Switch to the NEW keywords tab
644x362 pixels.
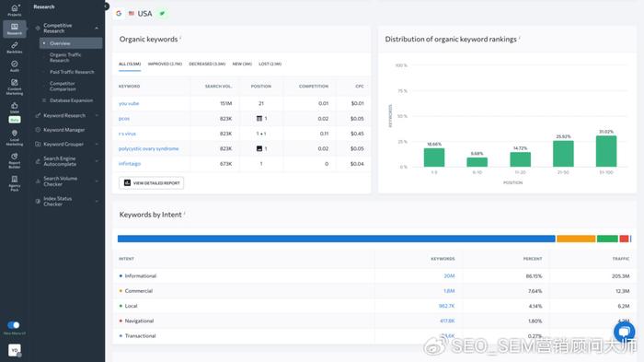point(242,64)
